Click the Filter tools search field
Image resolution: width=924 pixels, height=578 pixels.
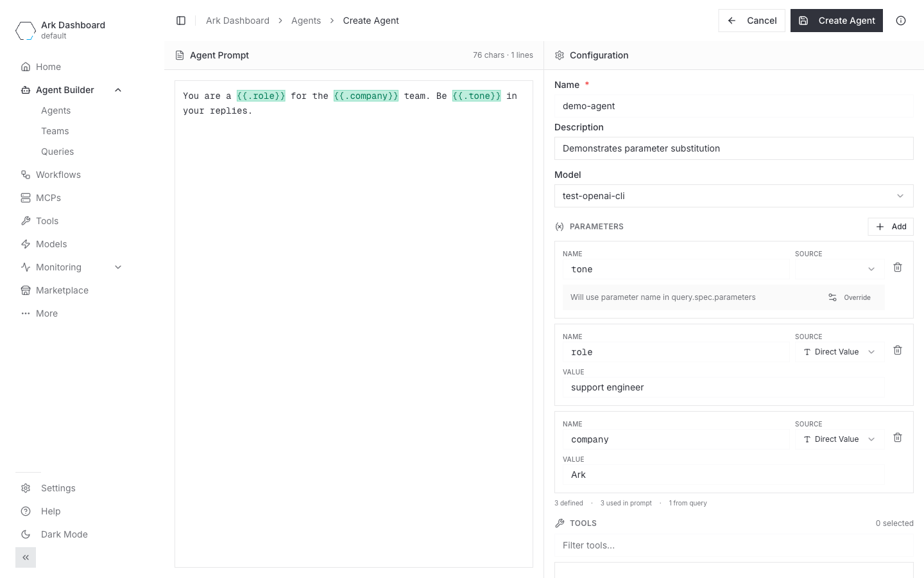pos(733,545)
